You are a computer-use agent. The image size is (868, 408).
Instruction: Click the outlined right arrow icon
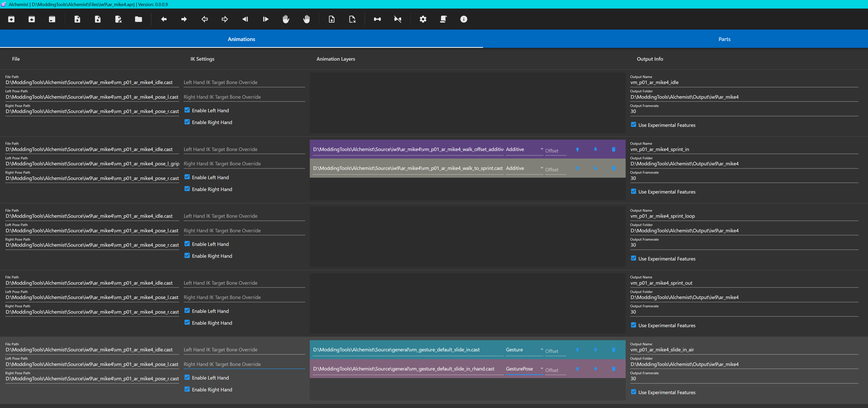pyautogui.click(x=225, y=19)
